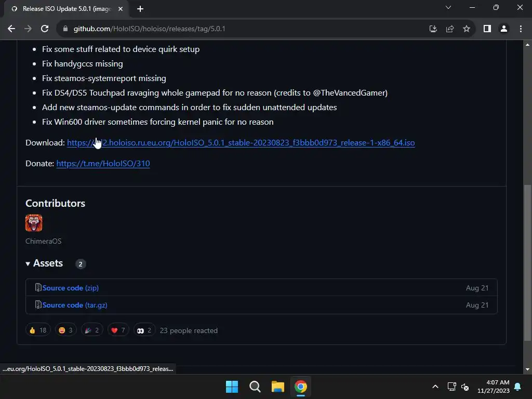This screenshot has width=532, height=399.
Task: Click the ChimeraOS contributor name
Action: [44, 241]
